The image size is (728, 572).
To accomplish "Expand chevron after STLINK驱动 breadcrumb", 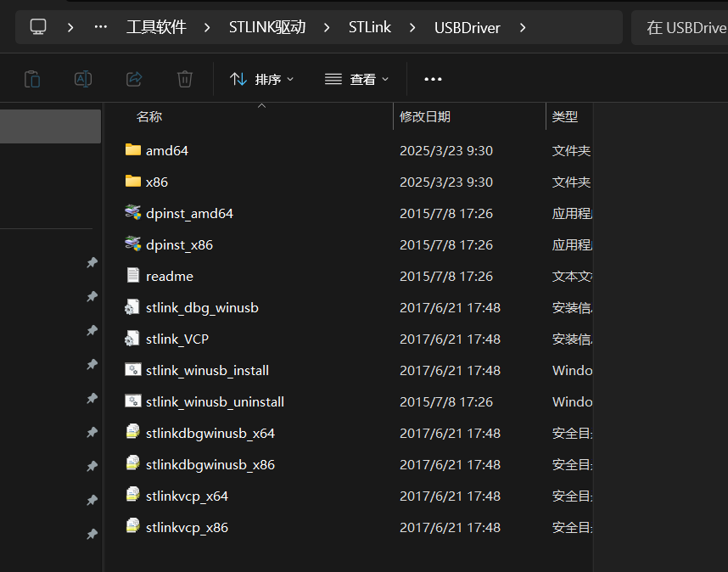I will click(327, 28).
